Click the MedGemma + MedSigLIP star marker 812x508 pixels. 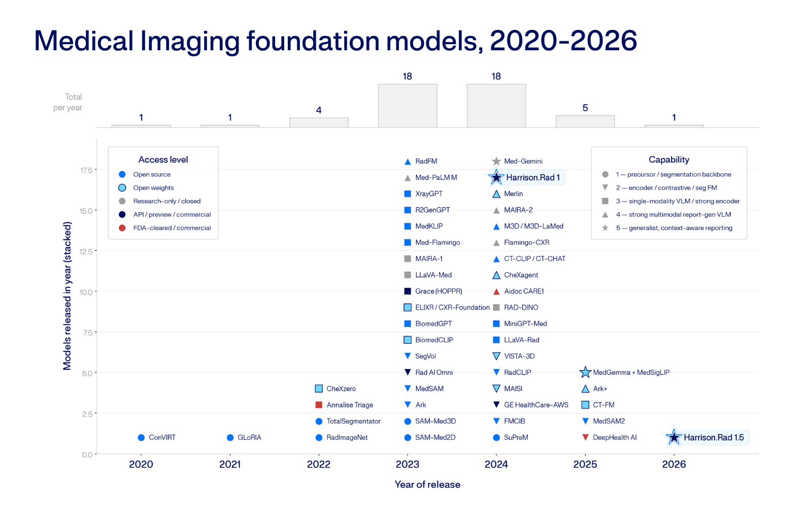[x=585, y=372]
